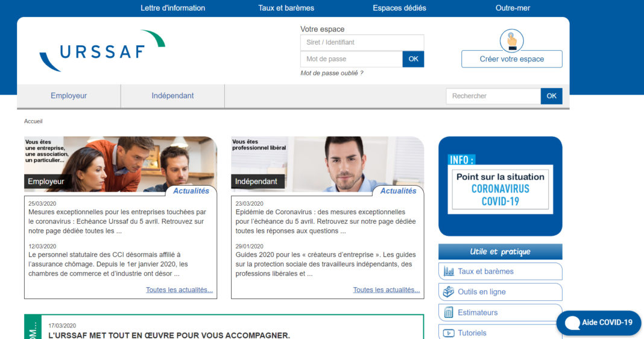Click OK button next to Rechercher

[551, 96]
